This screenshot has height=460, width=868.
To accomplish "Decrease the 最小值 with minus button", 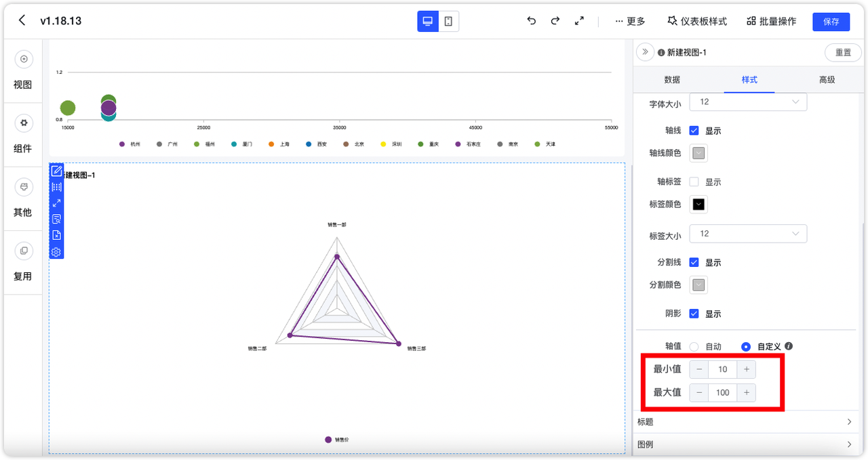I will click(x=699, y=369).
